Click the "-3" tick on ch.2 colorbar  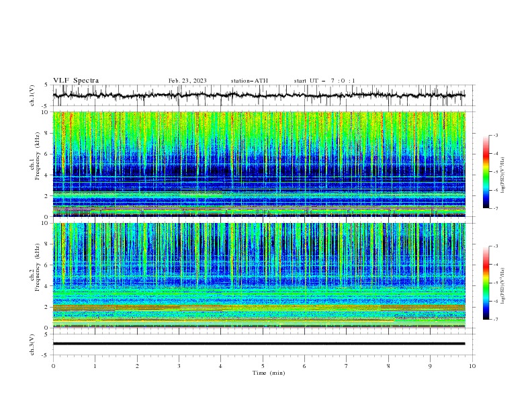click(495, 246)
